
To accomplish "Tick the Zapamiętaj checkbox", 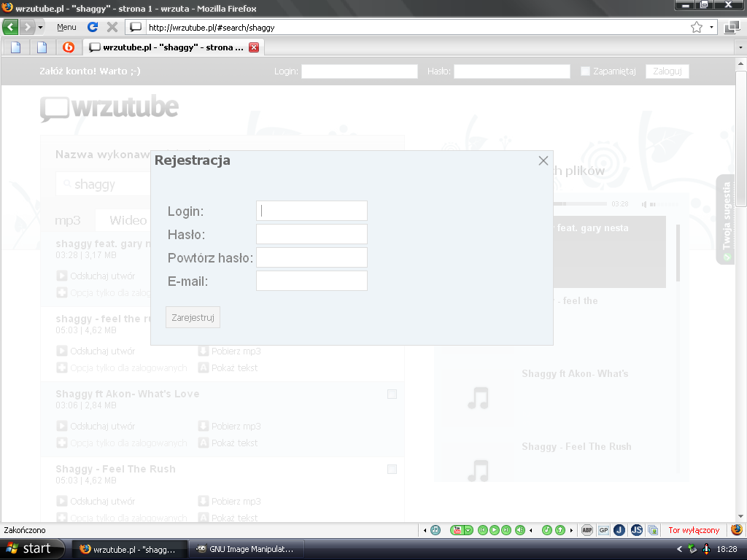I will 585,71.
